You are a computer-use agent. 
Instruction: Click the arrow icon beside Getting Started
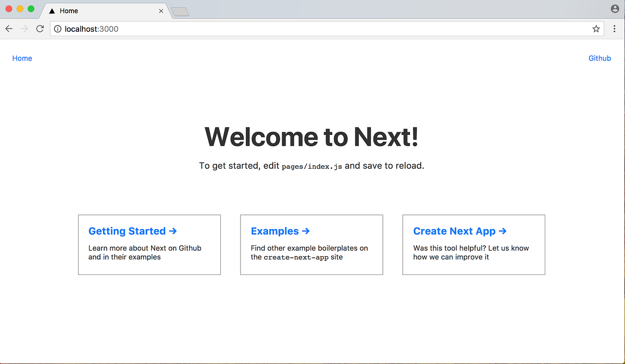[173, 231]
